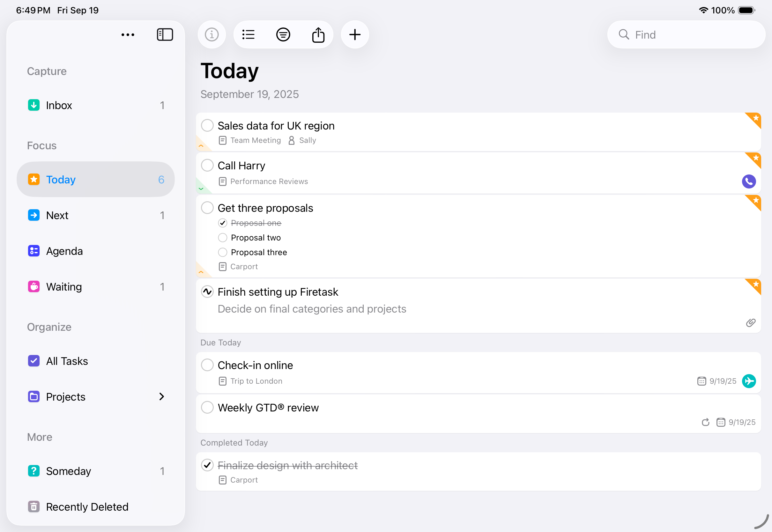This screenshot has height=532, width=772.
Task: Open the paperclip attachment on Firetask task
Action: pos(750,323)
